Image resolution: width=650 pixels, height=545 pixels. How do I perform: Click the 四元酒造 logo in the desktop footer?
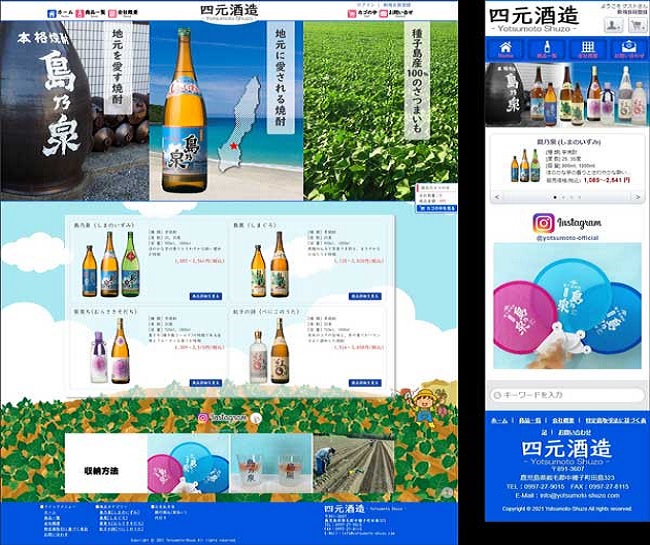tap(344, 509)
